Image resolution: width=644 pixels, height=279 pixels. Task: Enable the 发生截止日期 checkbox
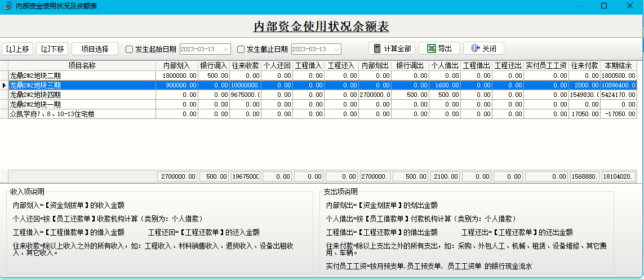(x=241, y=49)
